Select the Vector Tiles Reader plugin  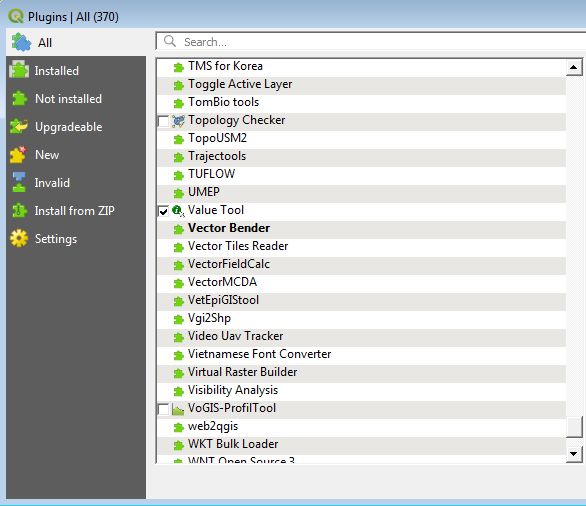tap(361, 247)
